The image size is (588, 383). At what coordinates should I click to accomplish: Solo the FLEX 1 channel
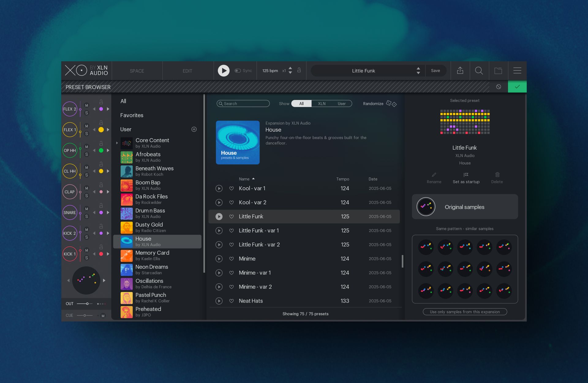coord(87,134)
